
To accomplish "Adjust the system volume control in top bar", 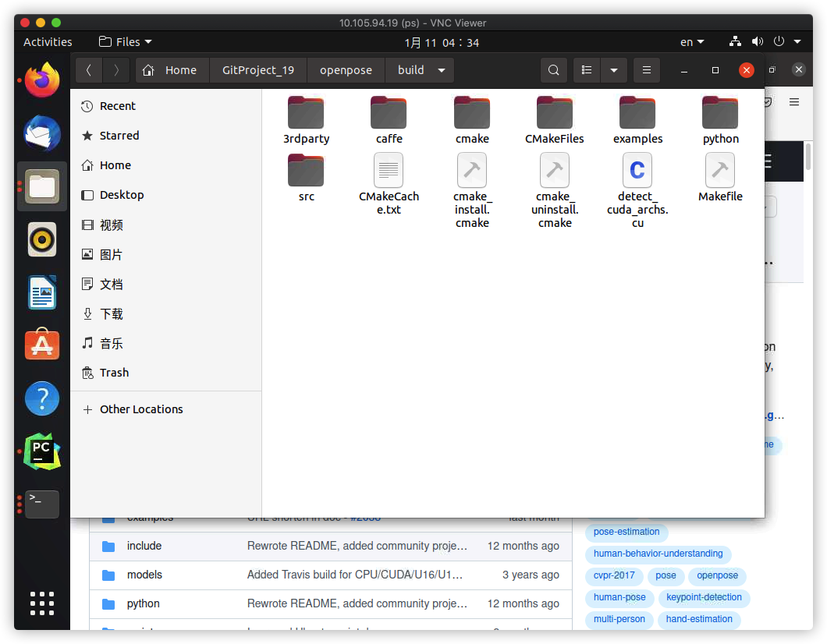I will [x=757, y=42].
